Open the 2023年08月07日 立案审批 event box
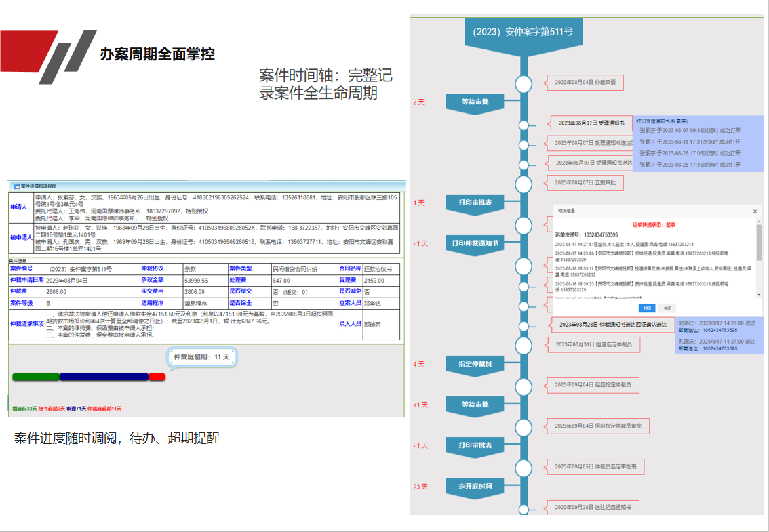 coord(585,182)
